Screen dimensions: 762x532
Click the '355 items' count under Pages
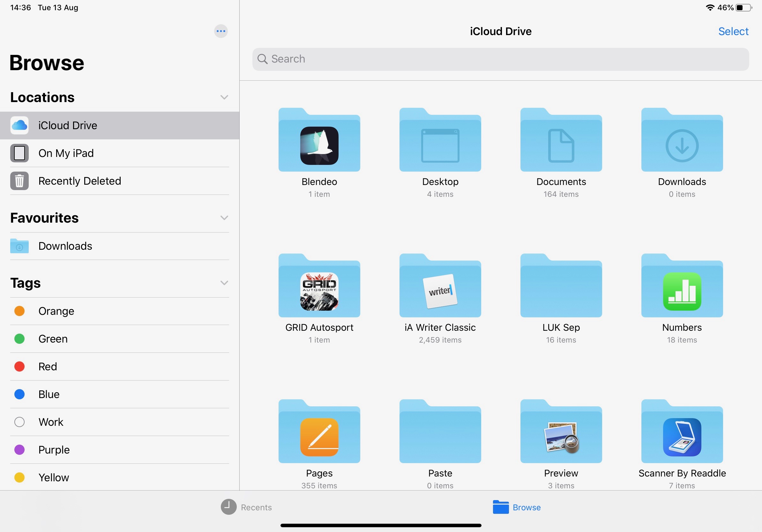point(319,486)
